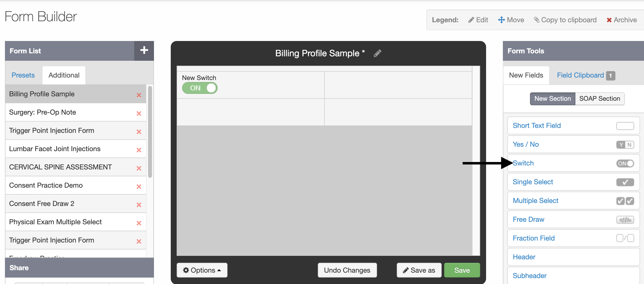Add a Short Text Field

coord(573,126)
